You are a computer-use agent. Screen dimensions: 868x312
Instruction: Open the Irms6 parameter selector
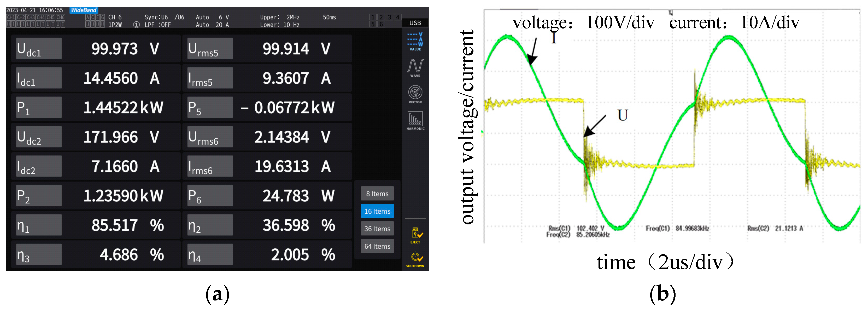pos(210,166)
